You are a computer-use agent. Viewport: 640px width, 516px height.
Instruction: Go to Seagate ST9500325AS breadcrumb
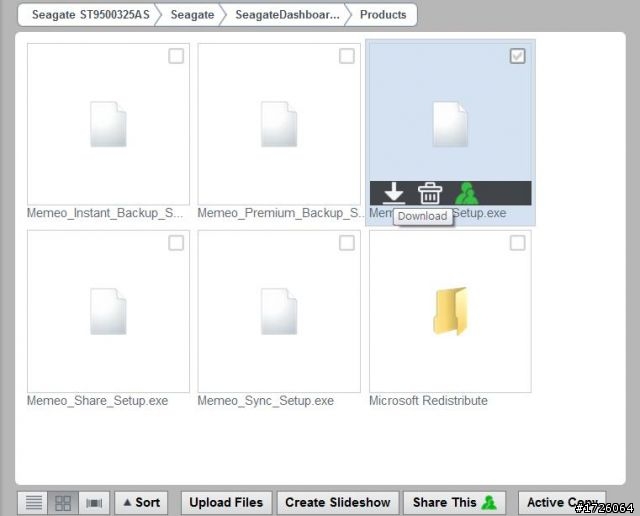[91, 15]
